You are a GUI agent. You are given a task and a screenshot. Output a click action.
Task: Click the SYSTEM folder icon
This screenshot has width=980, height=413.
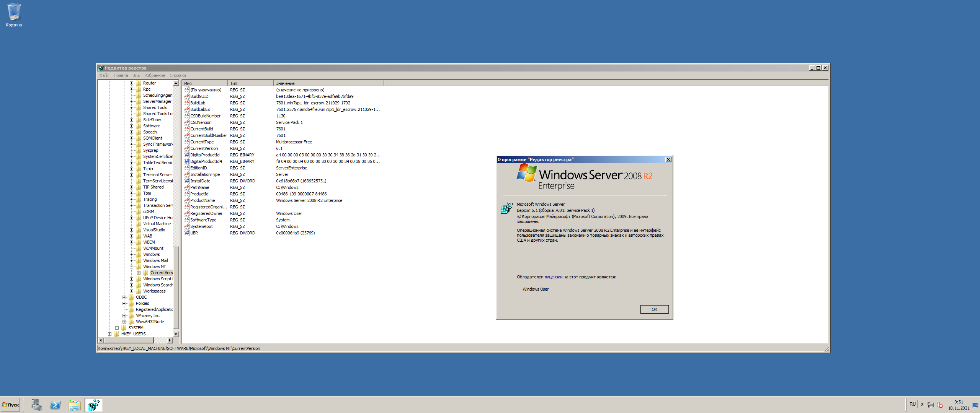[124, 328]
